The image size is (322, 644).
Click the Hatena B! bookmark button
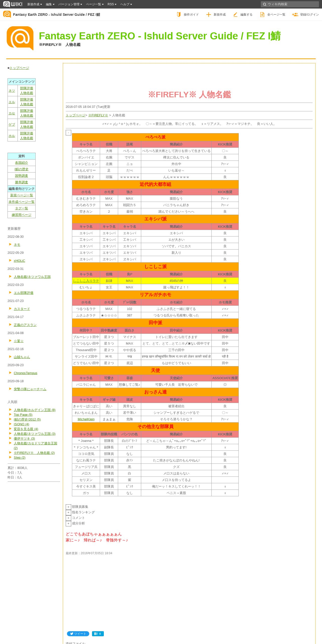pos(98,634)
